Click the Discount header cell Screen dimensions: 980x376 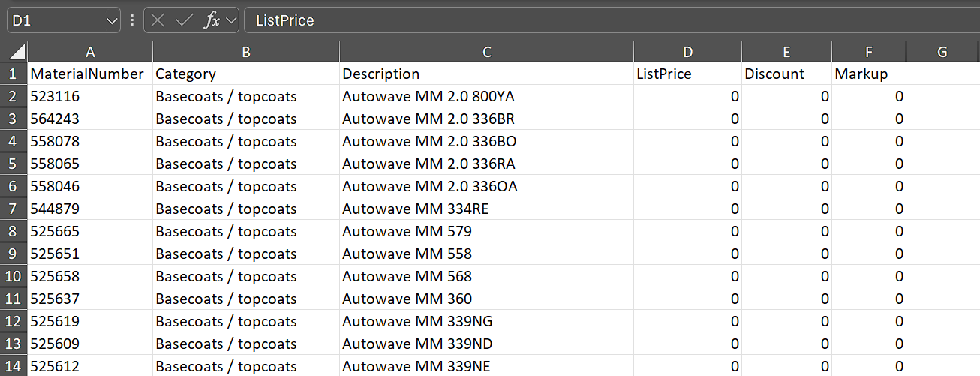786,74
